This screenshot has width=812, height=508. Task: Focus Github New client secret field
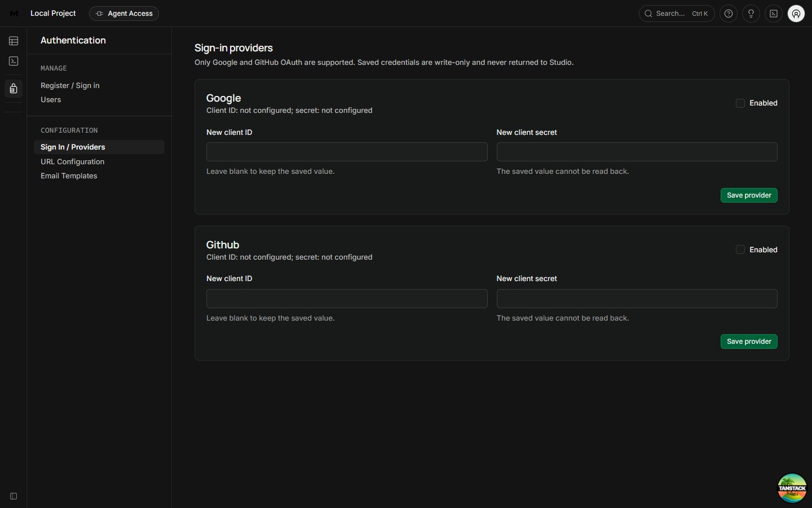pyautogui.click(x=637, y=299)
